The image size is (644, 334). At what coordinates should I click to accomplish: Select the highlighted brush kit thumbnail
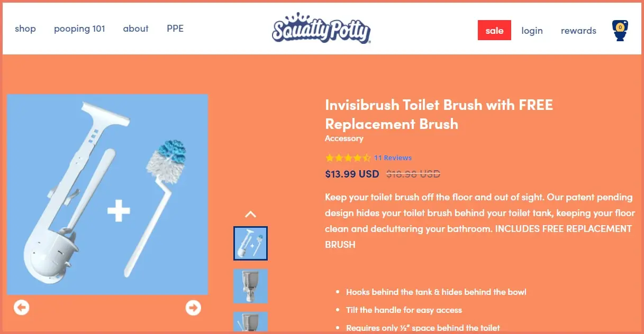tap(250, 243)
